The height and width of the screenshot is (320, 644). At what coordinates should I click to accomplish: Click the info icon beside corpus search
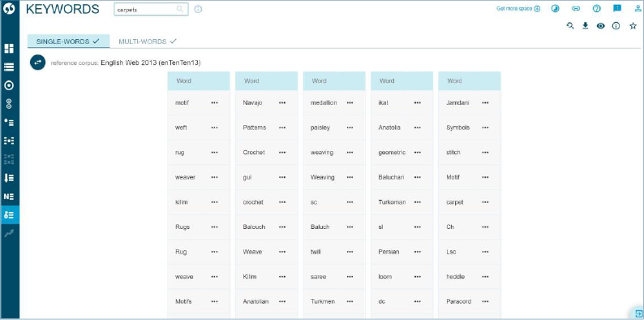point(198,10)
